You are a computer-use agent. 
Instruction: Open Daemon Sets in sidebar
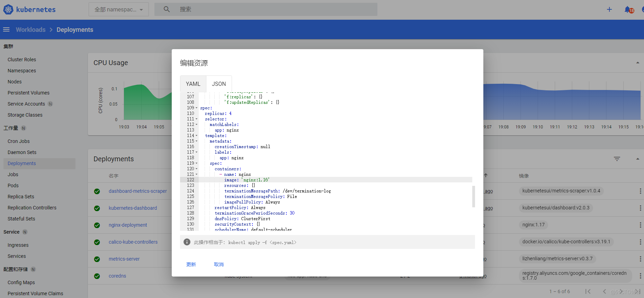(x=22, y=152)
